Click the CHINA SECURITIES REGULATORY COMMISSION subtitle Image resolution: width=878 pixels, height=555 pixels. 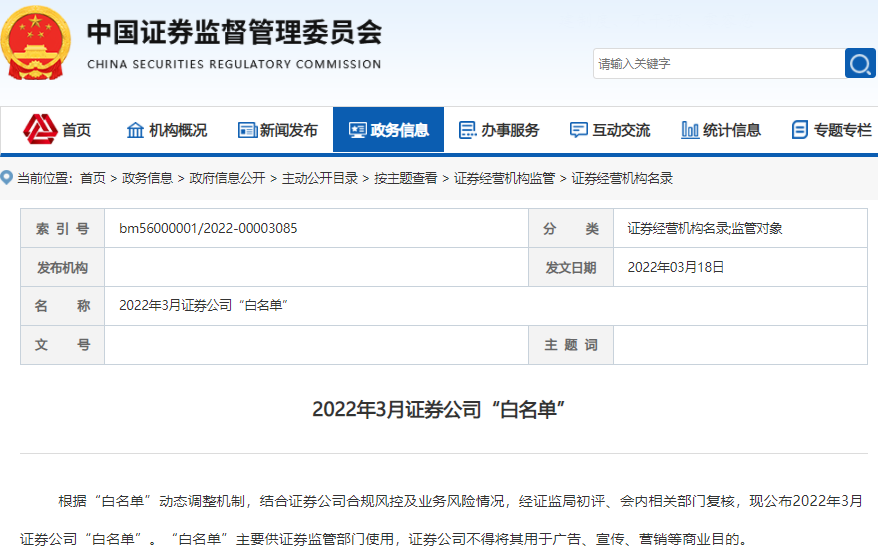click(x=234, y=64)
